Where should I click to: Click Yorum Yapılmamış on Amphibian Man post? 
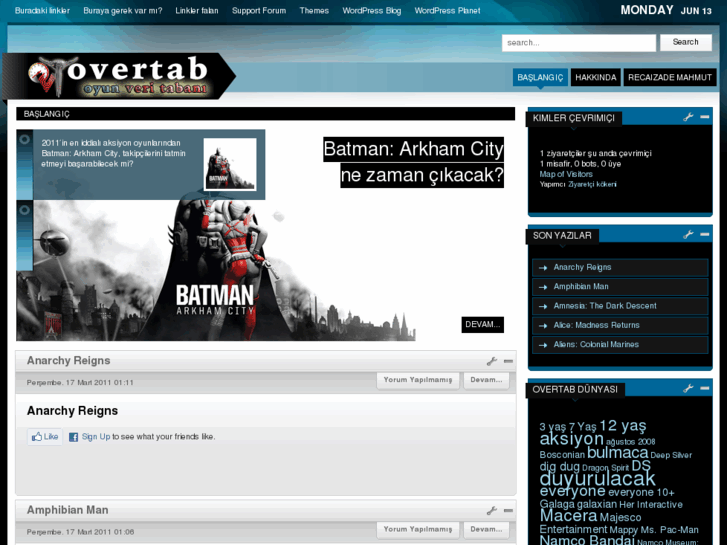pos(418,529)
